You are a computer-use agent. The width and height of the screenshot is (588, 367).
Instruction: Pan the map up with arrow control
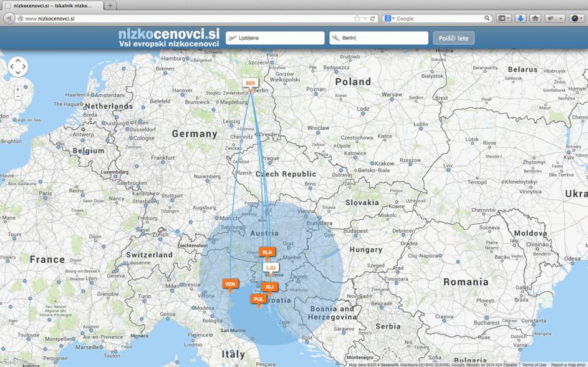[x=17, y=61]
